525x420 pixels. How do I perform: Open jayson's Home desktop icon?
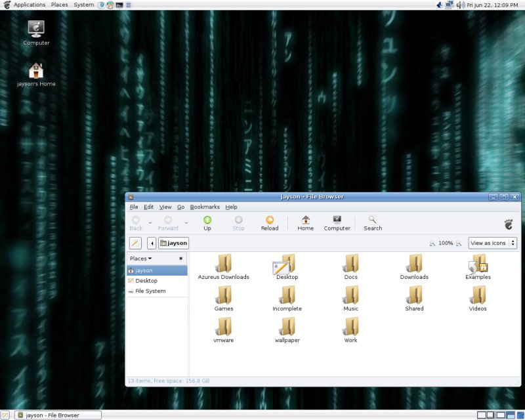point(36,75)
